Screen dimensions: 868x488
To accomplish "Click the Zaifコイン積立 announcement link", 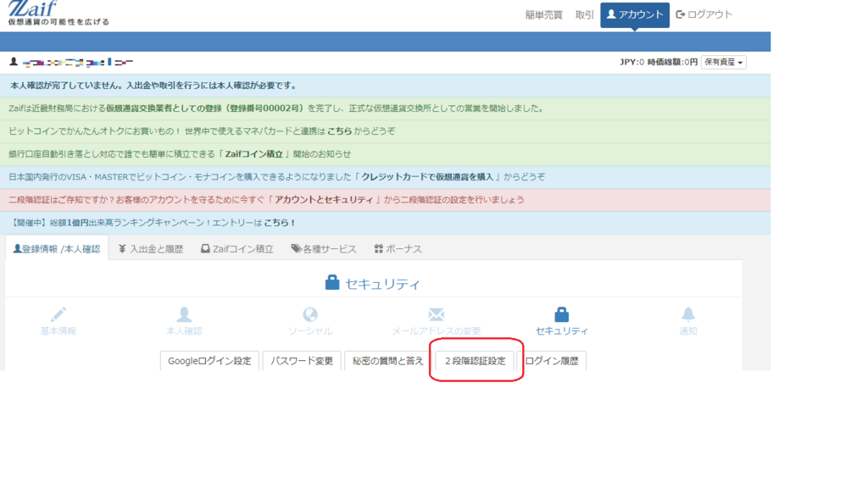I will [x=253, y=154].
